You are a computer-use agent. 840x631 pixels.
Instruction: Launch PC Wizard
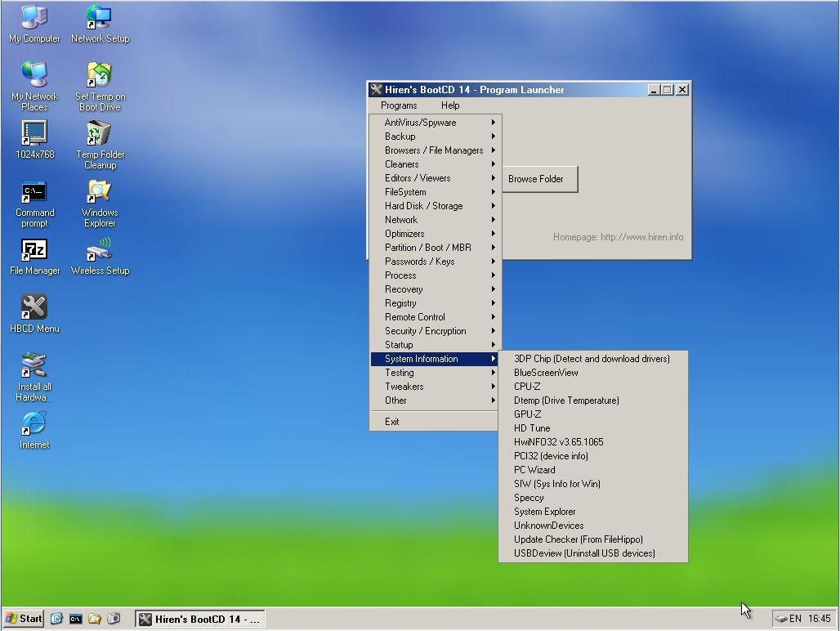tap(593, 471)
